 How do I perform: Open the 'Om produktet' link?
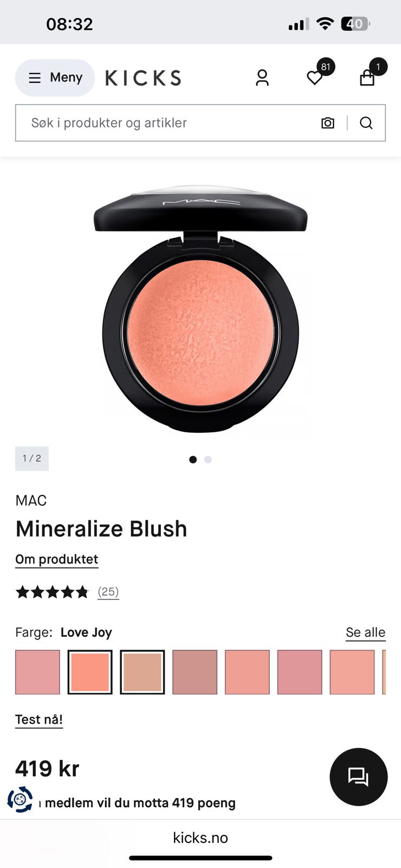57,559
